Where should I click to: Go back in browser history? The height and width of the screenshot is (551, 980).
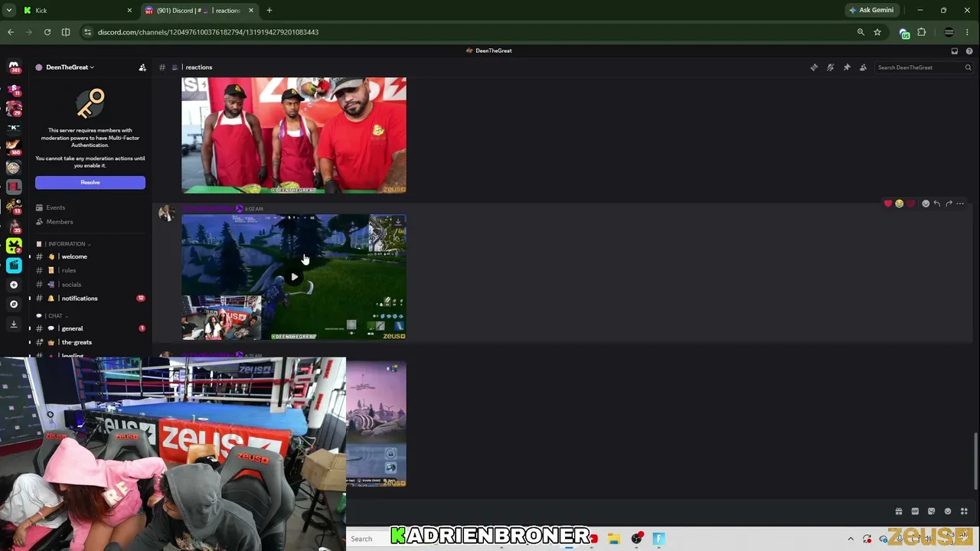coord(11,32)
